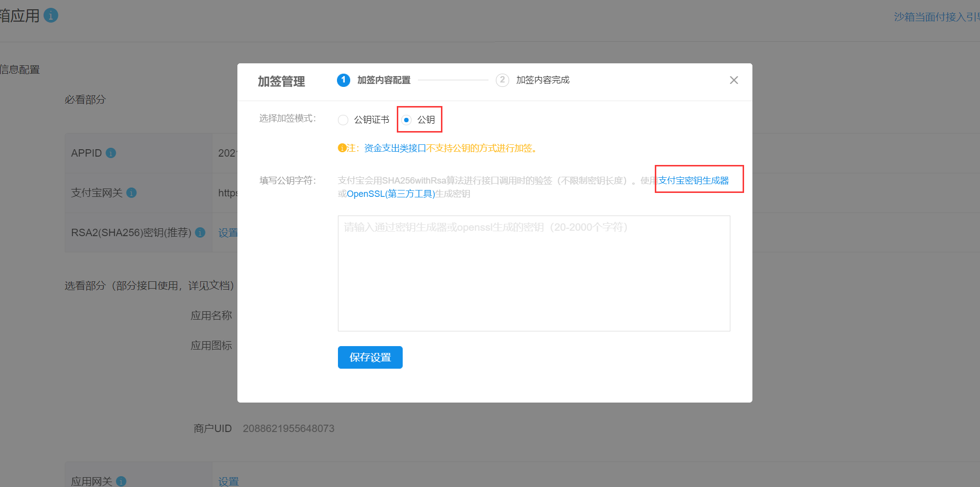Click the info icon beside 沙箱应用 title
The height and width of the screenshot is (487, 980).
51,16
